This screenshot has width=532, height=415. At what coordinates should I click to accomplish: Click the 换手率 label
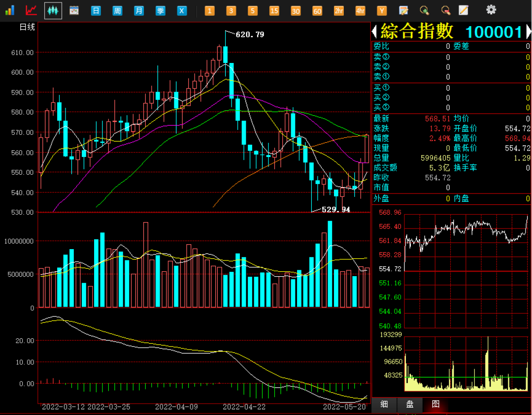[465, 168]
